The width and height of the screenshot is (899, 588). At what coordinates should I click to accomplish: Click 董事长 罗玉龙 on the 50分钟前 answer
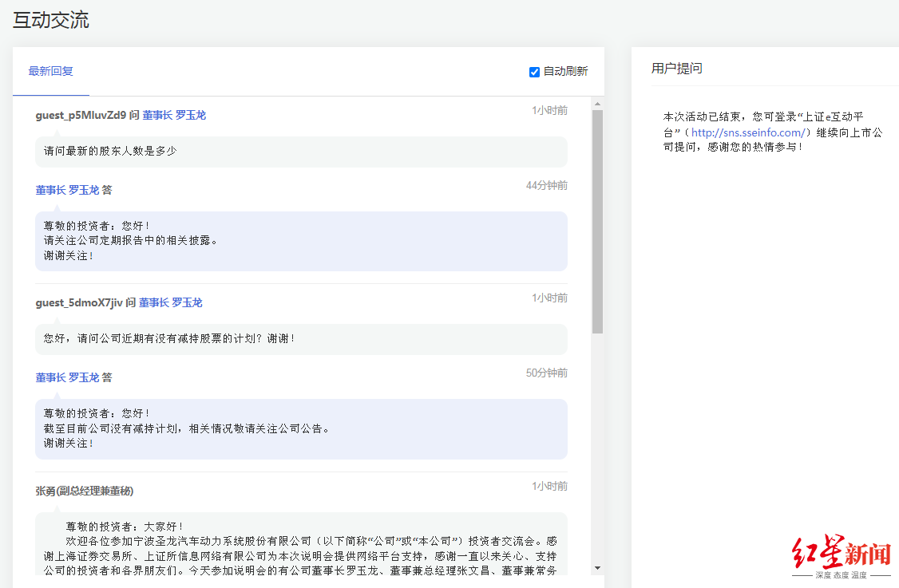click(x=67, y=377)
